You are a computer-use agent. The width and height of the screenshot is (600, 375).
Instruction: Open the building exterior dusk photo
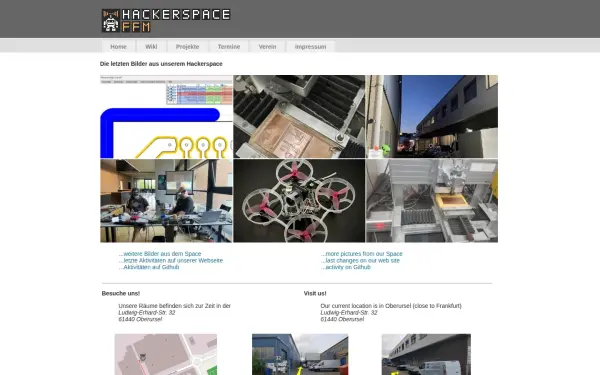pos(432,116)
